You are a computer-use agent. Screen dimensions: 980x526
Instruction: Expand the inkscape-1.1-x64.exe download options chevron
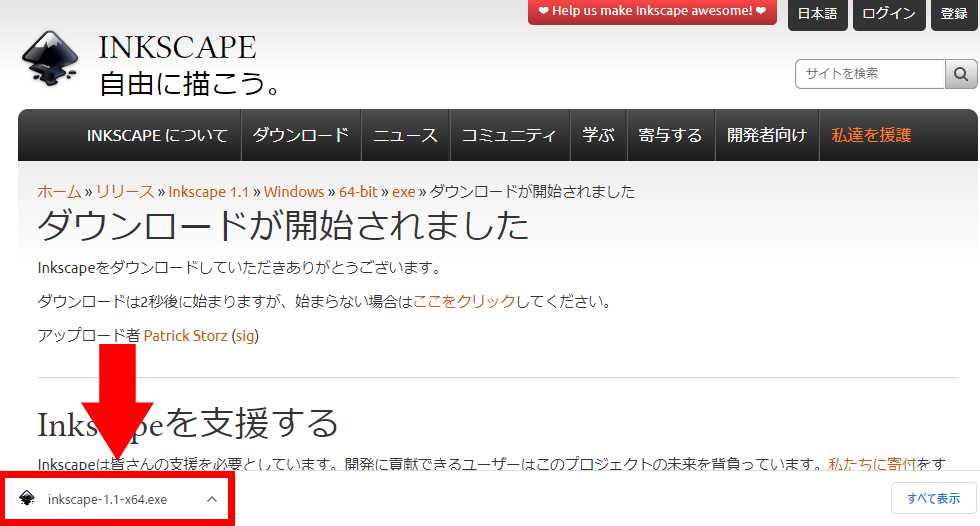click(212, 499)
